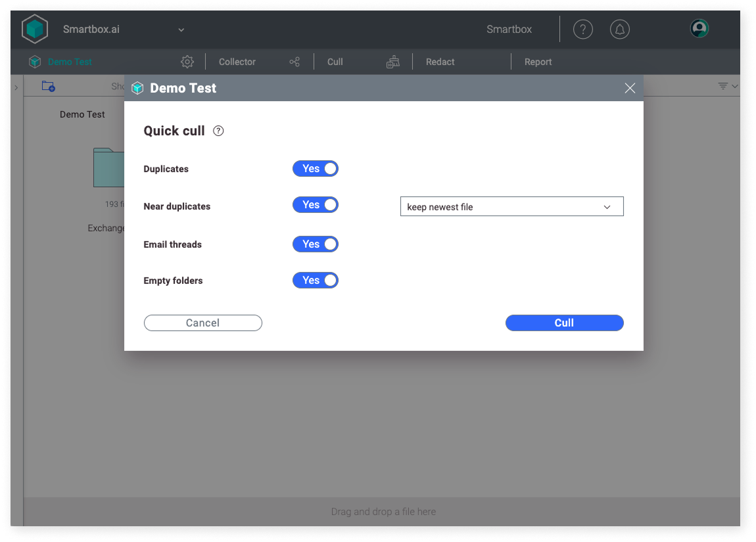Click the Smartbox.ai hexagon logo

[x=34, y=28]
